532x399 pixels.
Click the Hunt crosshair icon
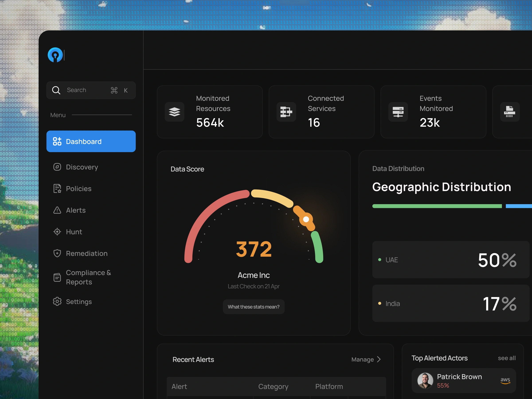click(57, 232)
